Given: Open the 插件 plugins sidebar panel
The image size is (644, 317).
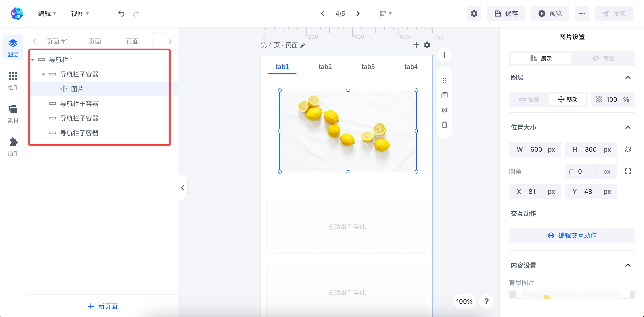Looking at the screenshot, I should 13,147.
